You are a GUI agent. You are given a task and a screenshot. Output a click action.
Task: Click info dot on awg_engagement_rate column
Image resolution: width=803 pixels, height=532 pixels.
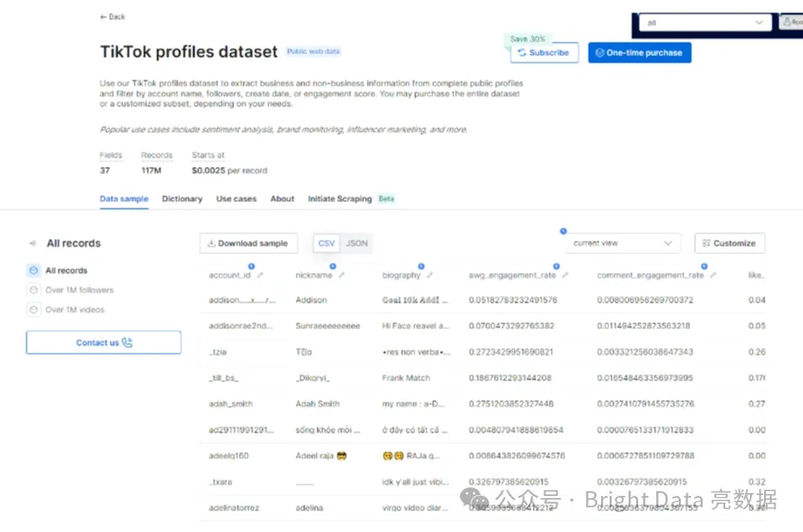click(557, 266)
